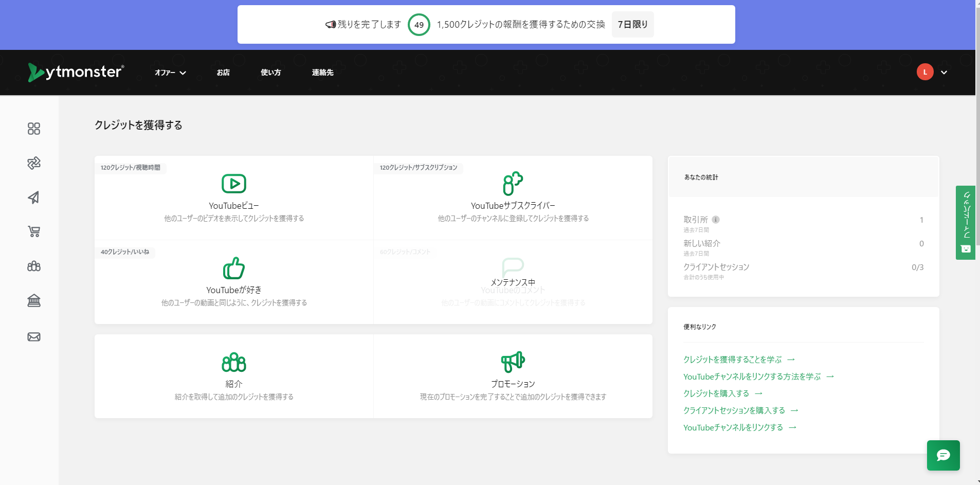Open the 連絡先 menu item
Screen dimensions: 980x485
(x=323, y=73)
